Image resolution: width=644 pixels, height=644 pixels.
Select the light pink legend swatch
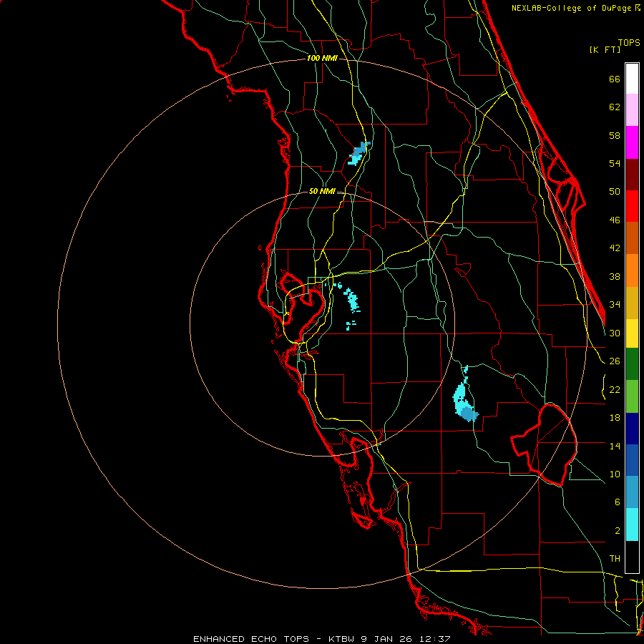pos(632,110)
